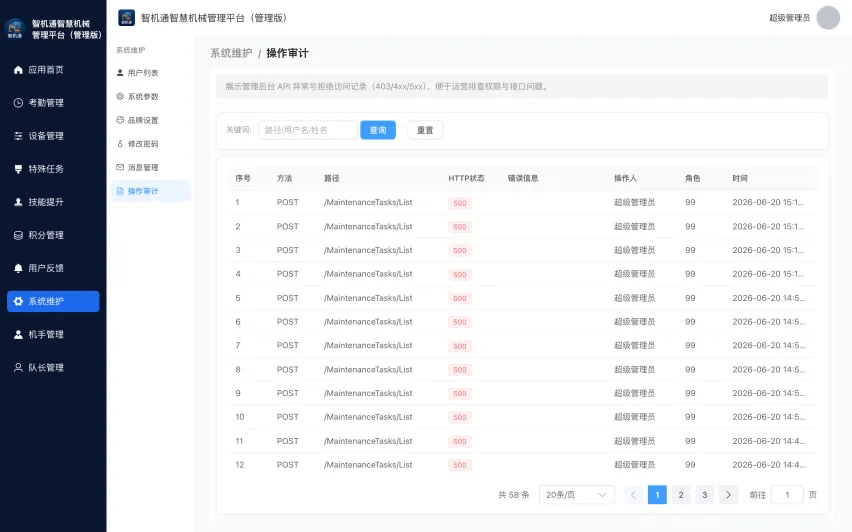The height and width of the screenshot is (532, 852).
Task: Click the 500 status tag in row 1
Action: coord(460,203)
